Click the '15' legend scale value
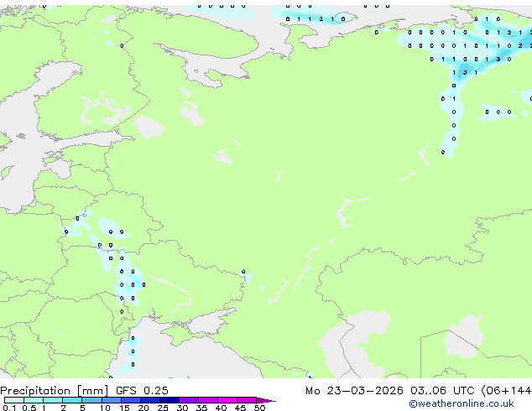The image size is (532, 411). click(x=124, y=408)
